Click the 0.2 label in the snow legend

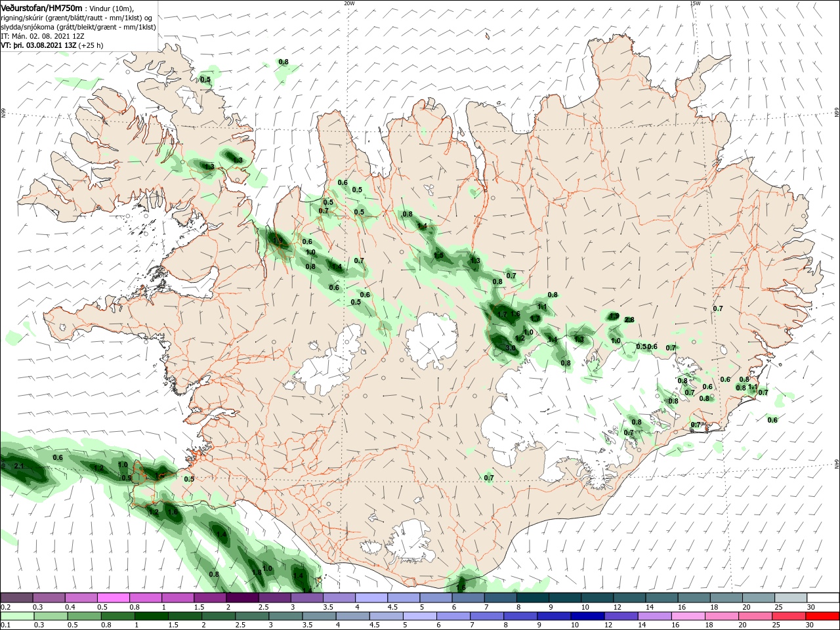[x=5, y=607]
